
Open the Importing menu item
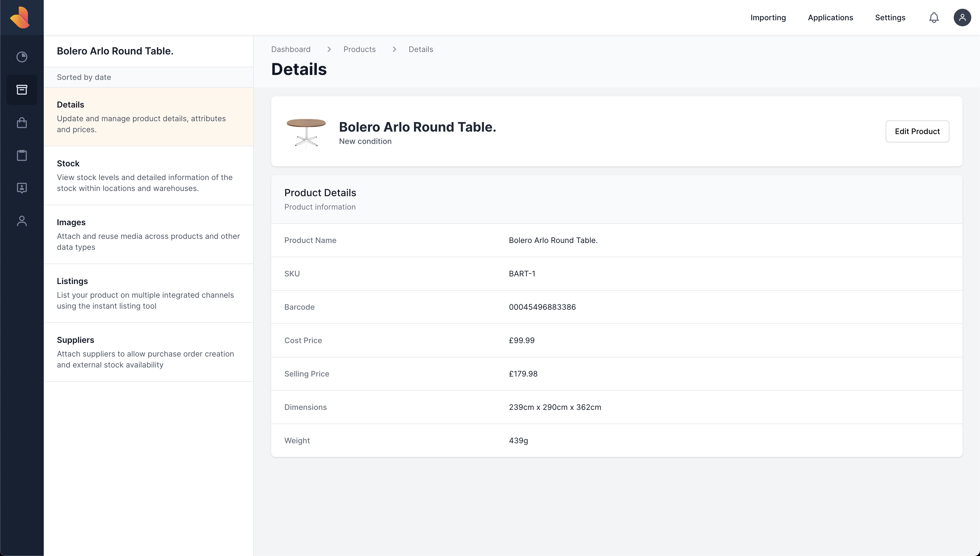[x=768, y=18]
